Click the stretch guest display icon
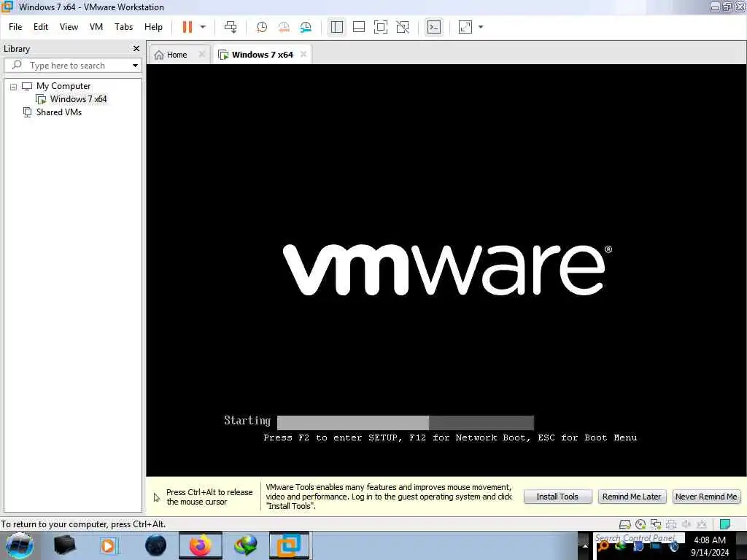 pos(465,27)
